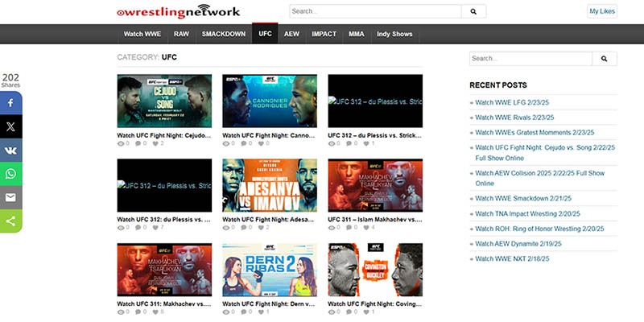This screenshot has height=322, width=644.
Task: Open Watch WWE Smackdown 2/21/25 link
Action: [x=523, y=198]
